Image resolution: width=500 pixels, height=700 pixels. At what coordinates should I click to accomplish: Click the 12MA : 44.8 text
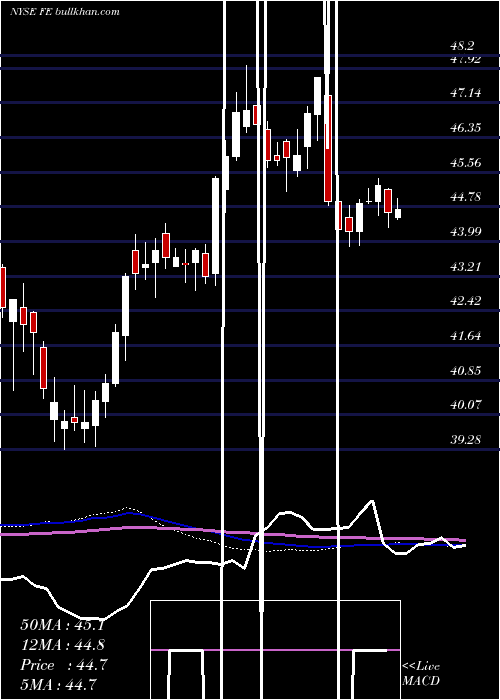[63, 645]
